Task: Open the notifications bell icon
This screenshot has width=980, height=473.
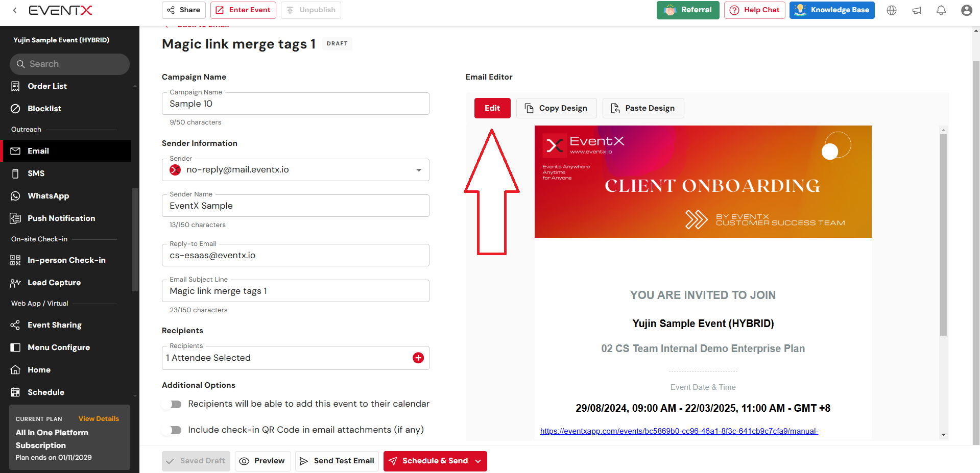Action: click(941, 10)
